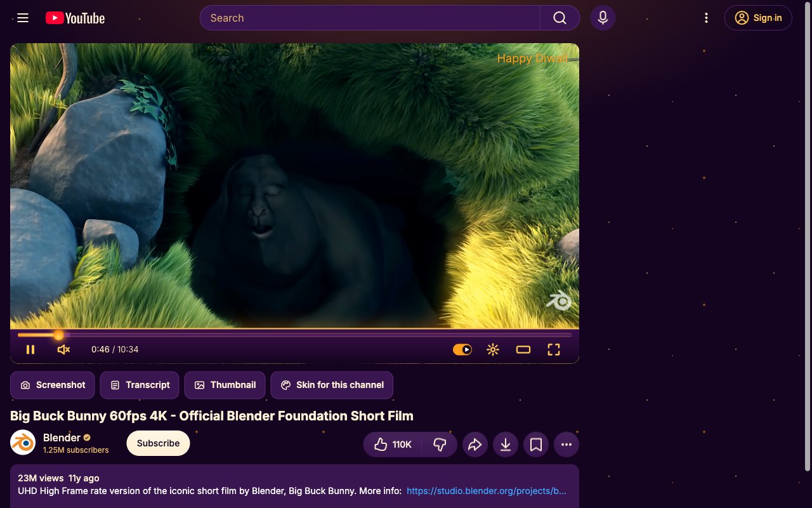Pause the video playback
Screen dimensions: 812x508
pos(30,349)
